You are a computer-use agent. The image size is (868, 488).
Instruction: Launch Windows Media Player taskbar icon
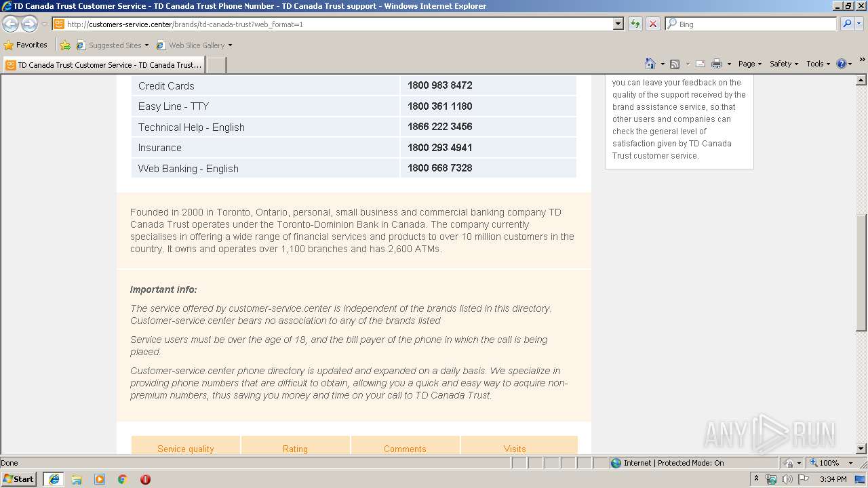click(x=100, y=479)
